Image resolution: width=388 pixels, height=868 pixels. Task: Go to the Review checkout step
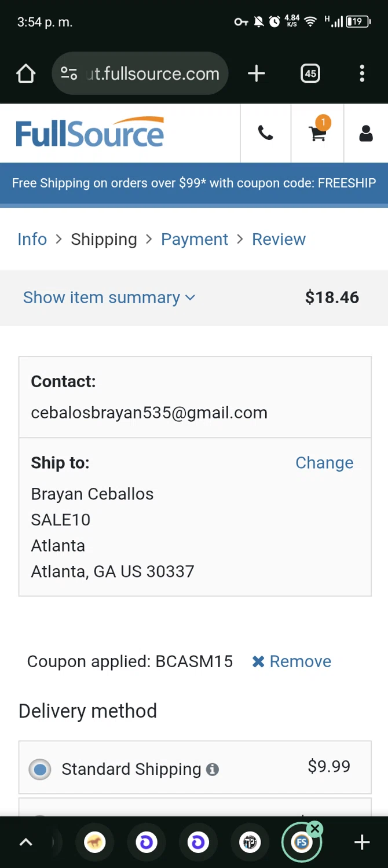[x=279, y=239]
